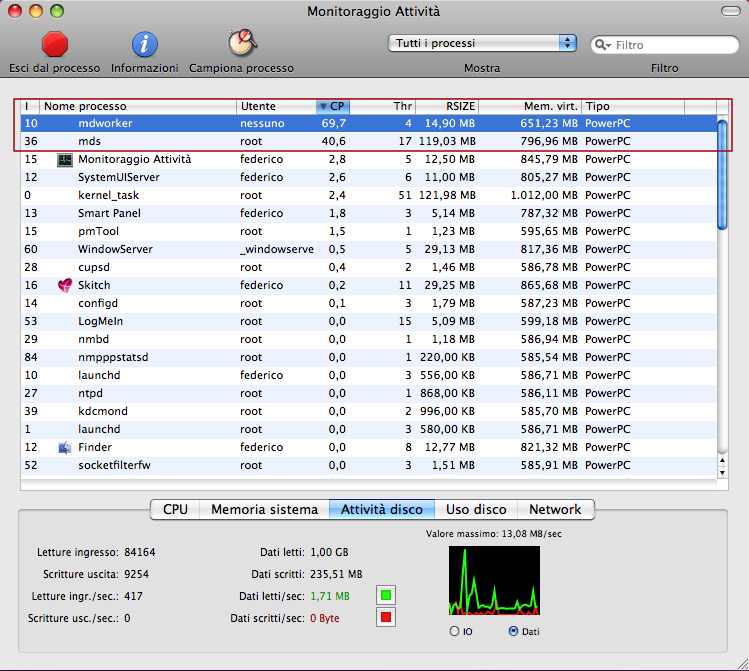Click the process list vertical scrollbar thumb
749x671 pixels.
point(722,175)
